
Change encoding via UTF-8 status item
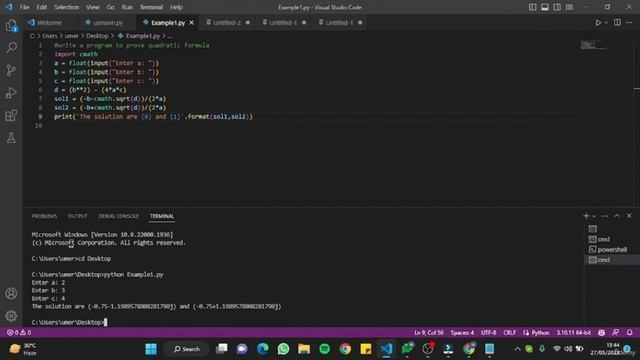[489, 333]
